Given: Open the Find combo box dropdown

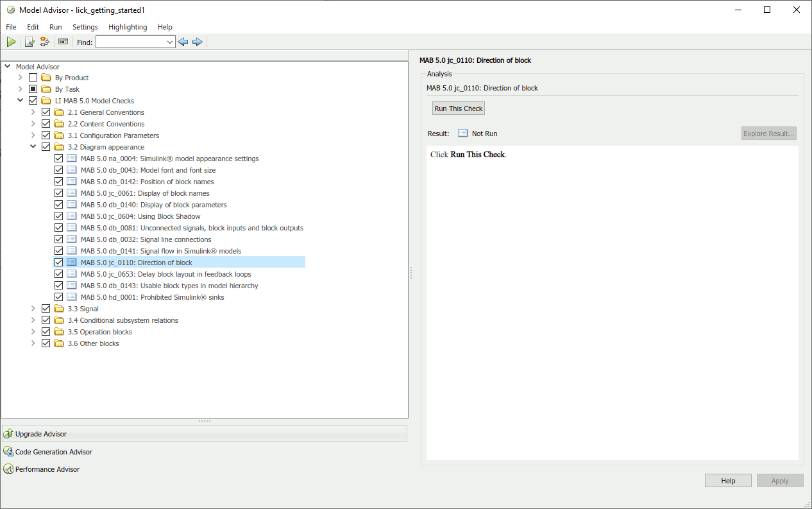Looking at the screenshot, I should (170, 42).
